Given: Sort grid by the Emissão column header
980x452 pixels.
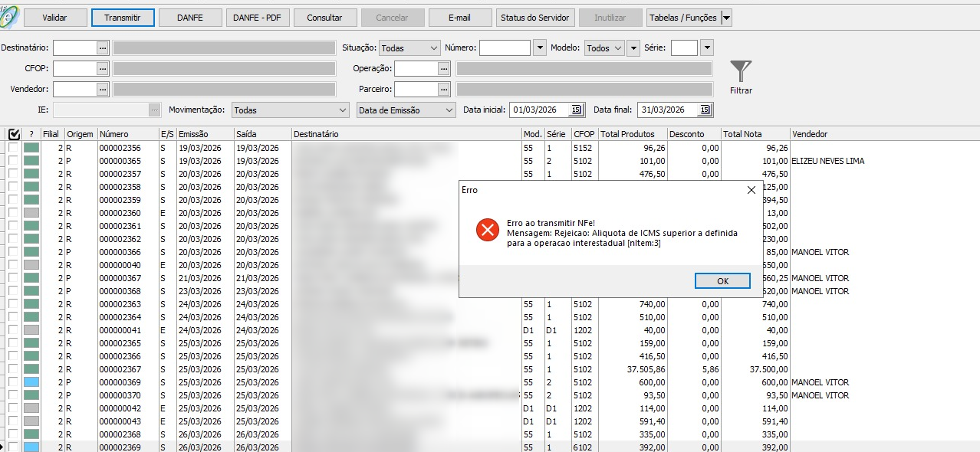Looking at the screenshot, I should tap(205, 134).
